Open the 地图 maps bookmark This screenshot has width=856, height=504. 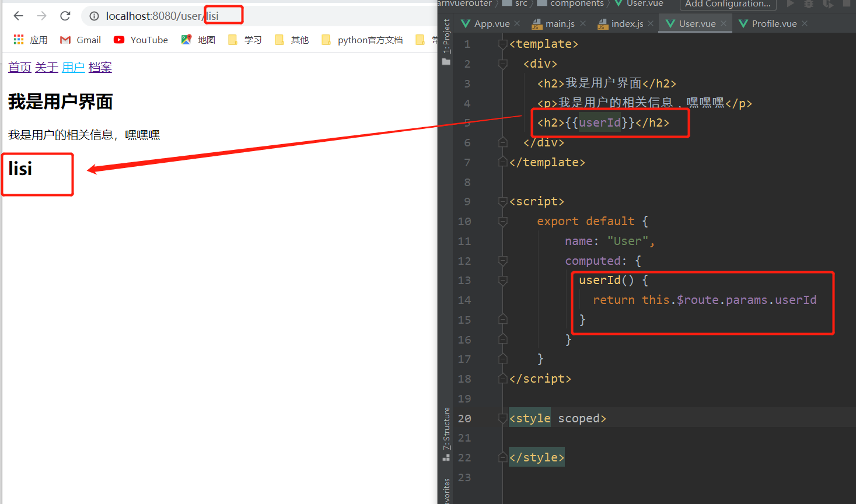click(198, 40)
